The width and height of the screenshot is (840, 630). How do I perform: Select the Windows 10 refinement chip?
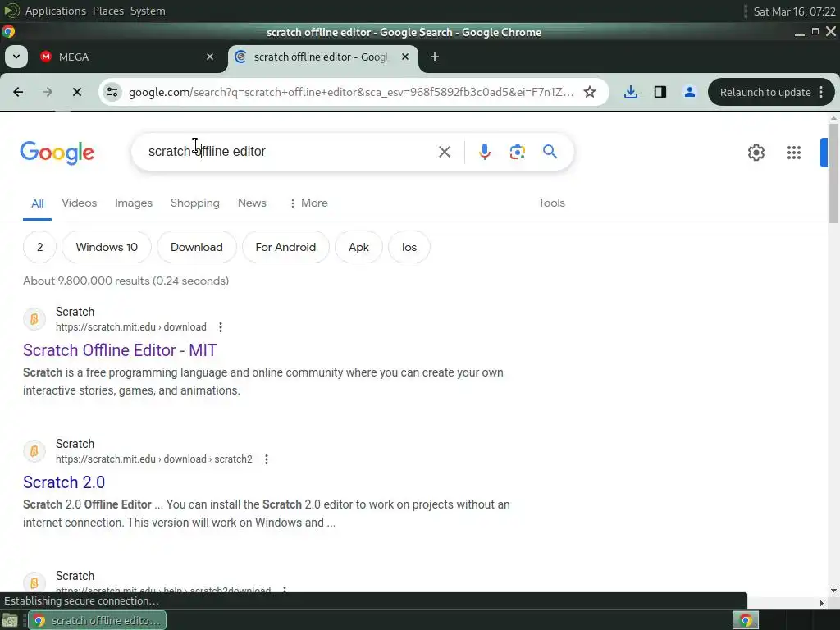(x=107, y=247)
